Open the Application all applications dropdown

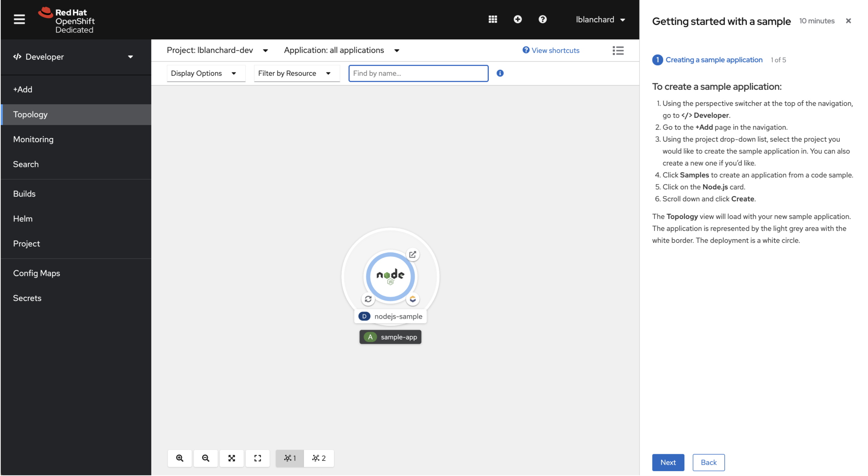pyautogui.click(x=342, y=50)
